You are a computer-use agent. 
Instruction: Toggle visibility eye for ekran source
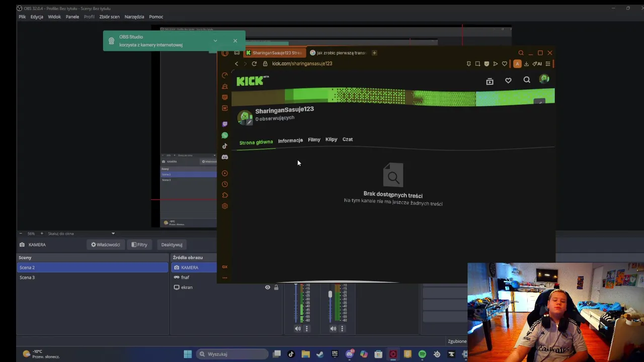[x=268, y=287]
